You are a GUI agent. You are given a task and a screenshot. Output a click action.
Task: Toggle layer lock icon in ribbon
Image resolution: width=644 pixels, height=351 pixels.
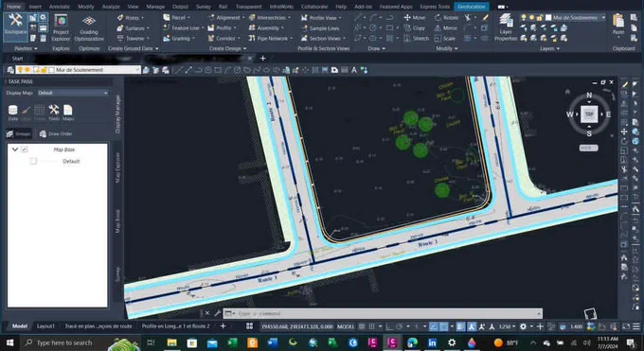click(540, 18)
